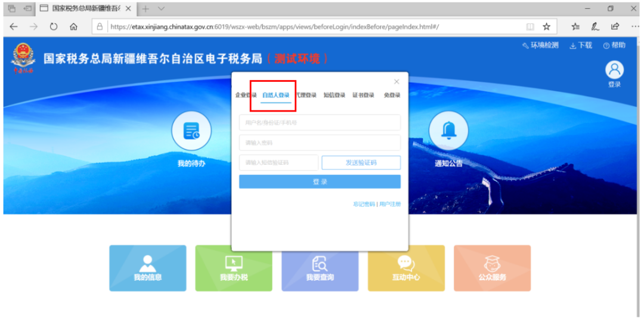Click the browser forward arrow
Screen dimensions: 644x321
[33, 27]
